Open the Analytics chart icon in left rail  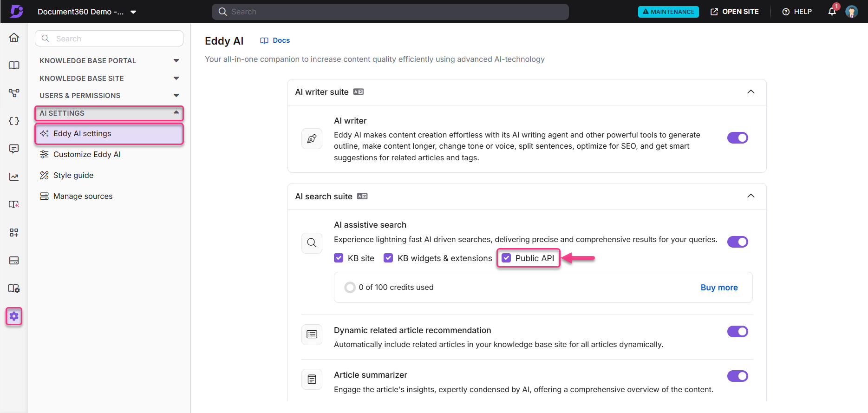point(14,177)
